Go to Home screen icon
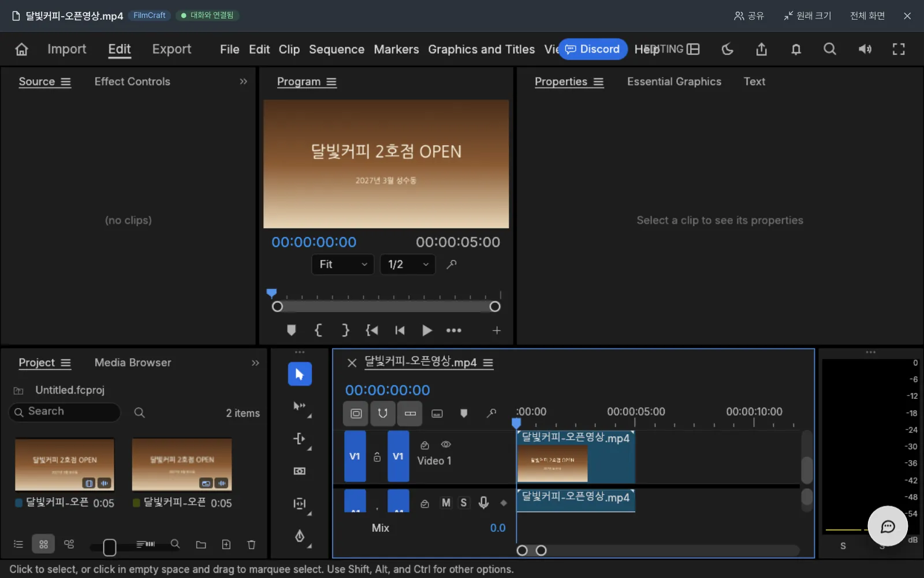 [21, 49]
